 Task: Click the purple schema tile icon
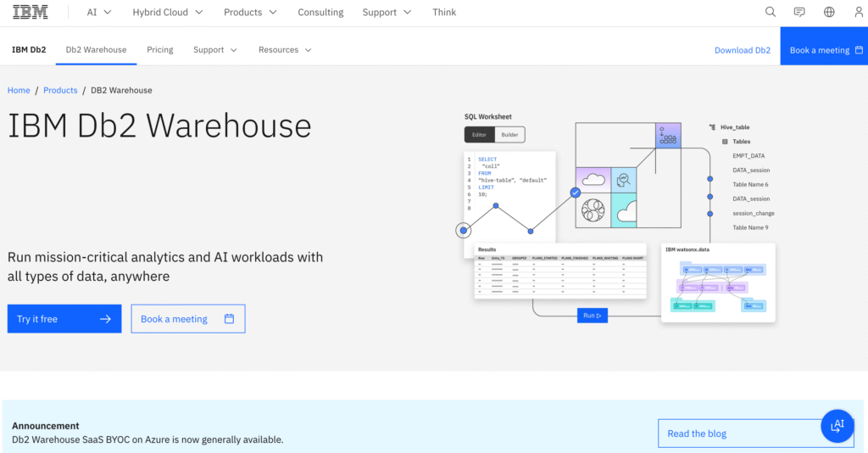[x=668, y=136]
